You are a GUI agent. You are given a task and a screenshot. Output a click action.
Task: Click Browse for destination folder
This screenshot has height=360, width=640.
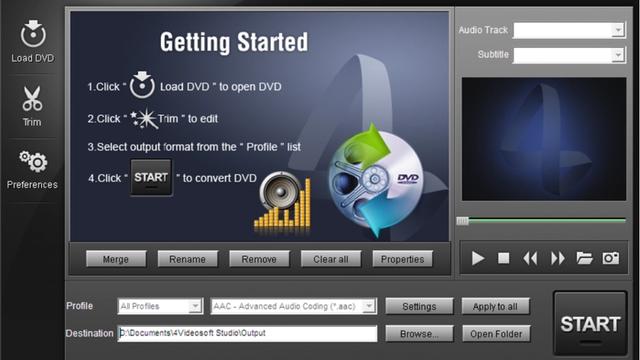(419, 333)
